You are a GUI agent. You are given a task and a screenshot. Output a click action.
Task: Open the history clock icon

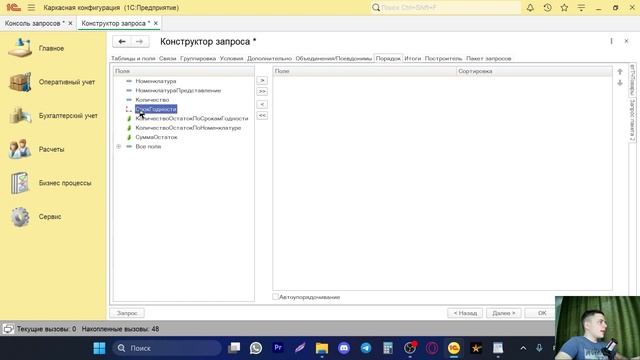pos(547,7)
